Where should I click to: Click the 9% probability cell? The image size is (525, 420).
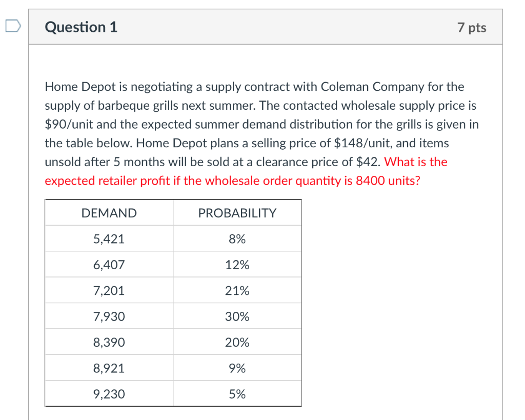237,368
